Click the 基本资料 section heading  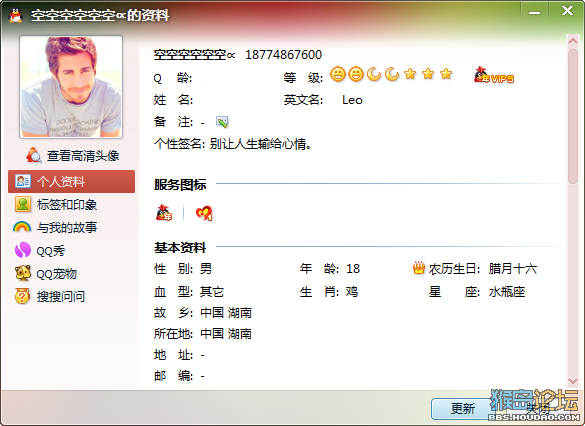pos(180,248)
